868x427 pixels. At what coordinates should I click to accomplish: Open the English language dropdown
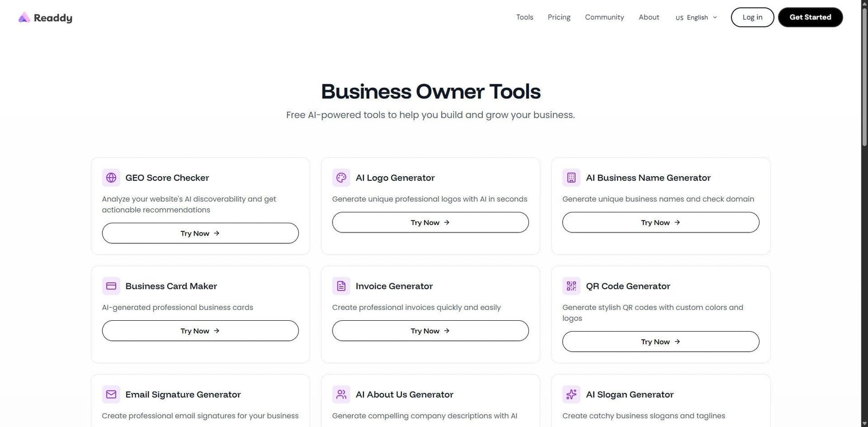pyautogui.click(x=697, y=17)
